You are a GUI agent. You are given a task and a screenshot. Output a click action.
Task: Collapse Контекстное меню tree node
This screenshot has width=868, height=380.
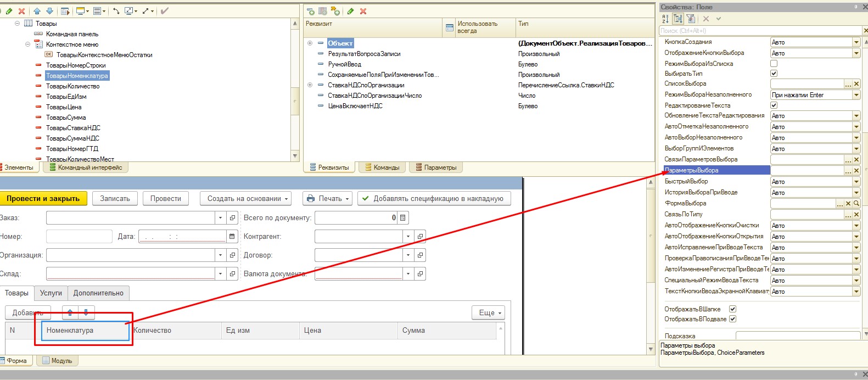[28, 44]
